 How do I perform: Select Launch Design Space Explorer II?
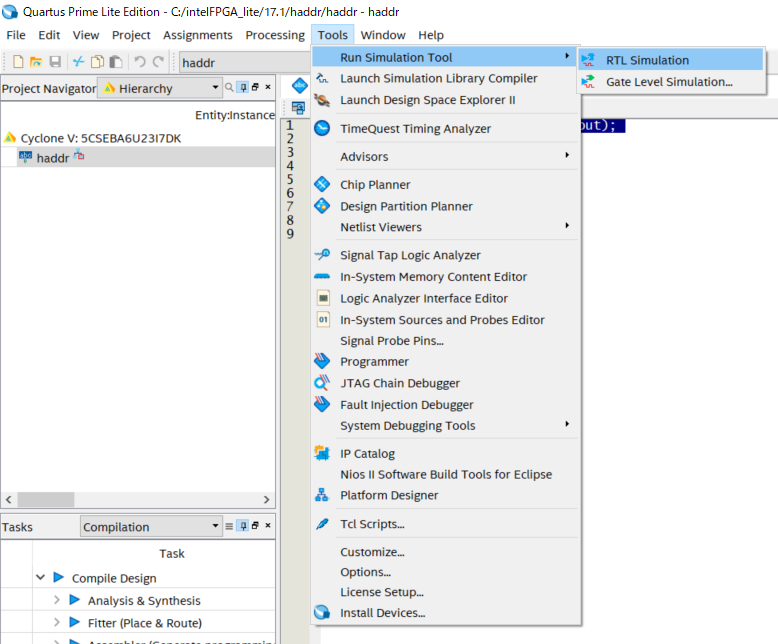click(445, 100)
